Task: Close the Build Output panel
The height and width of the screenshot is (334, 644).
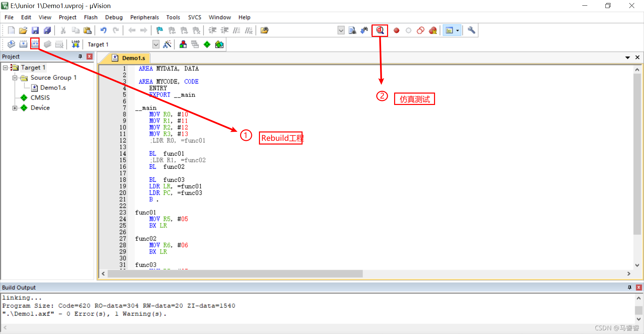Action: pyautogui.click(x=639, y=287)
